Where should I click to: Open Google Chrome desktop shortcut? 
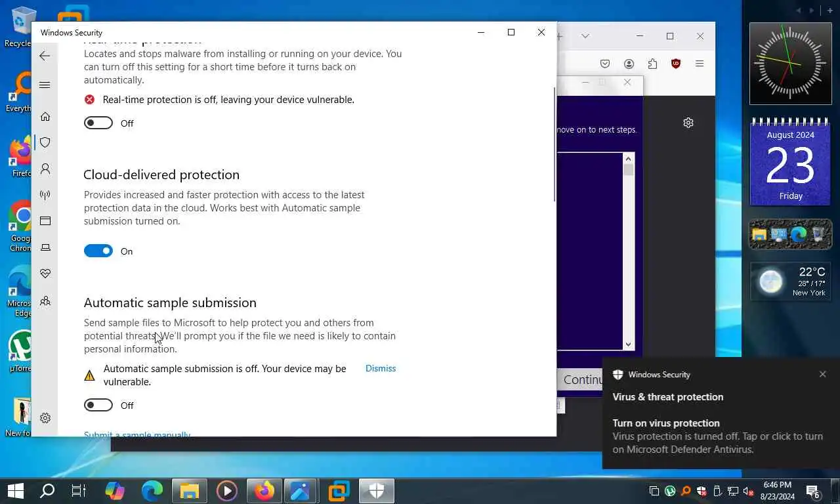tap(20, 226)
